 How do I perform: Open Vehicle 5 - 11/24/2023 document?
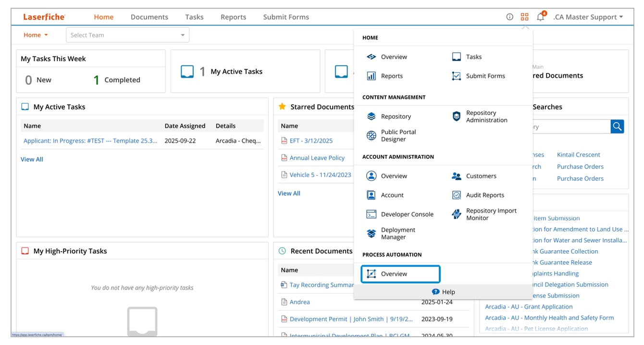click(x=321, y=175)
